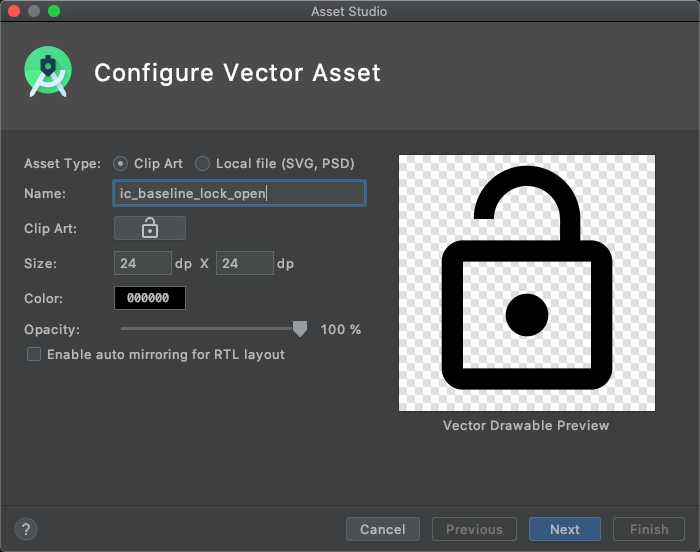Open the 000000 color picker swatch

tap(150, 298)
